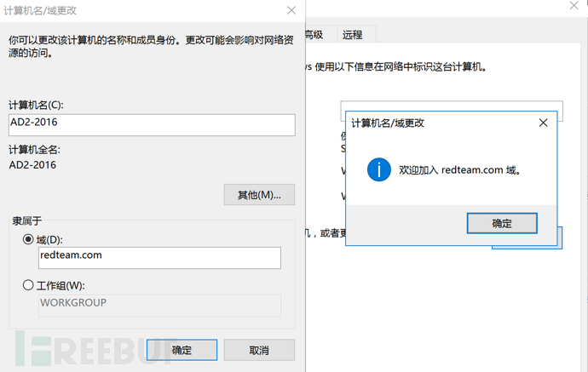
Task: Select the 工作组(W) radio button
Action: (x=29, y=285)
